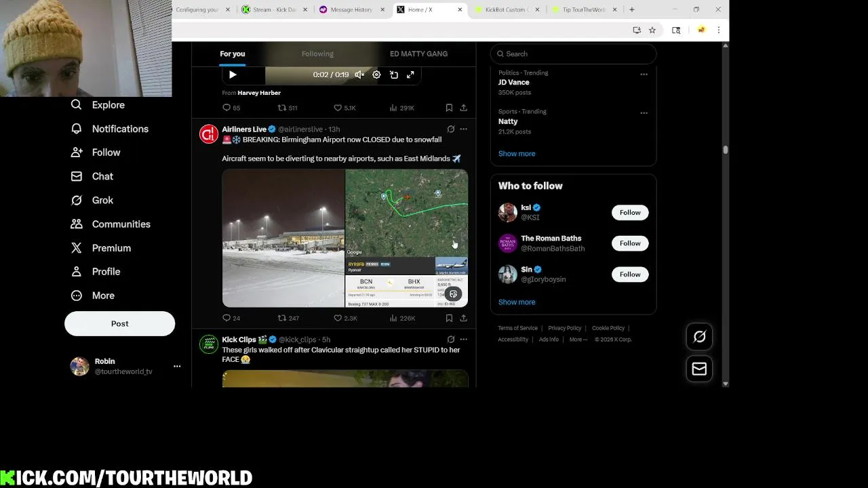
Task: Open Grok icon on Kick Clips post
Action: [451, 339]
